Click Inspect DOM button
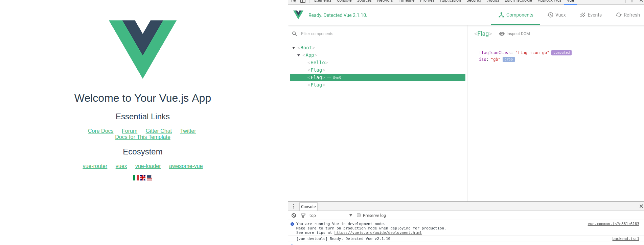The width and height of the screenshot is (644, 245). 514,34
